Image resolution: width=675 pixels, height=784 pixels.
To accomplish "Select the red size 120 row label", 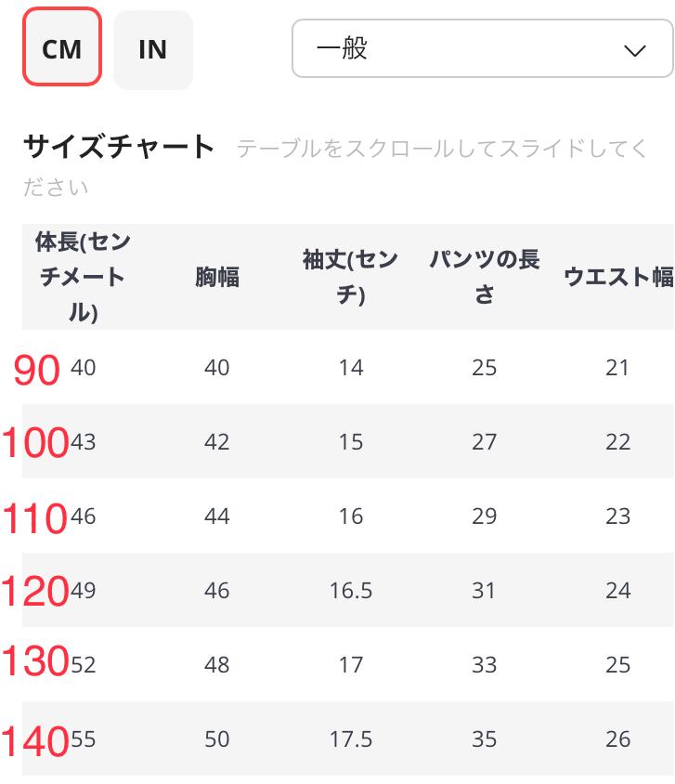I will (35, 591).
